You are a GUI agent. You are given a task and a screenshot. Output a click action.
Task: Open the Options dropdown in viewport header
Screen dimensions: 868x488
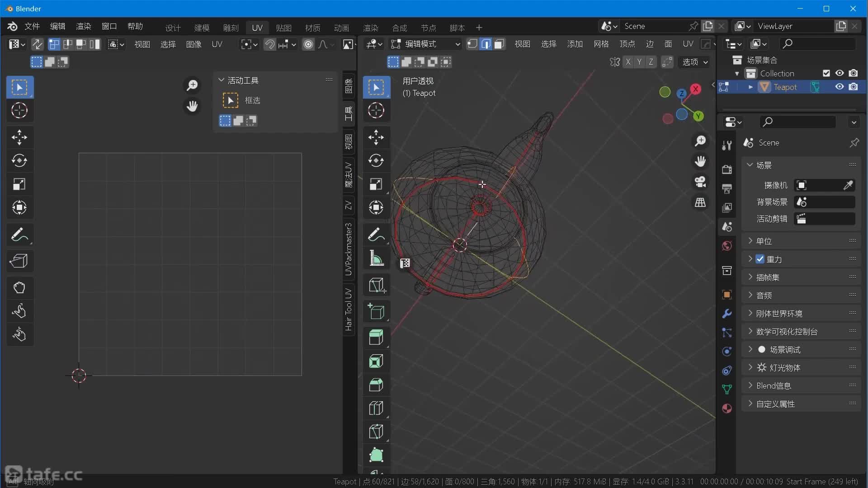(x=694, y=62)
